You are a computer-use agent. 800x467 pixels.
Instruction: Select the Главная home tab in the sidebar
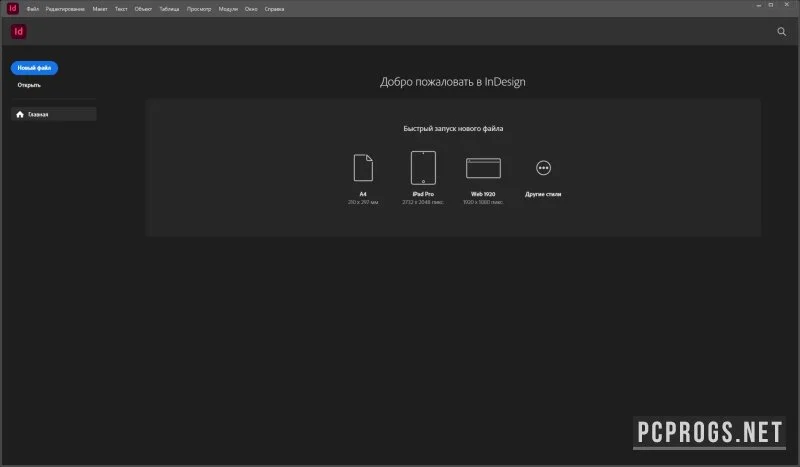point(54,114)
